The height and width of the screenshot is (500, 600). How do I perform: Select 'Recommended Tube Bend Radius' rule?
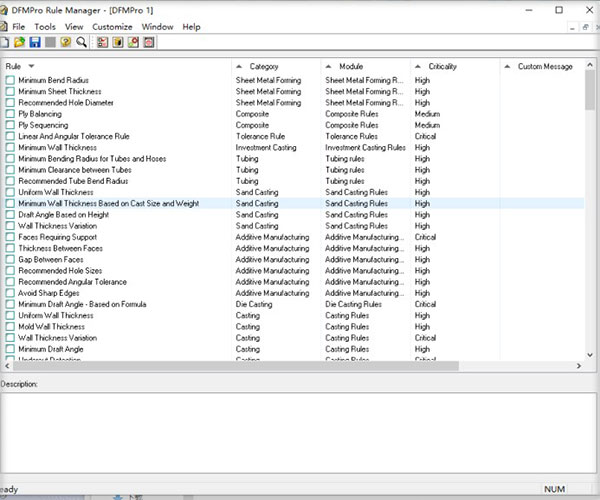pos(73,181)
